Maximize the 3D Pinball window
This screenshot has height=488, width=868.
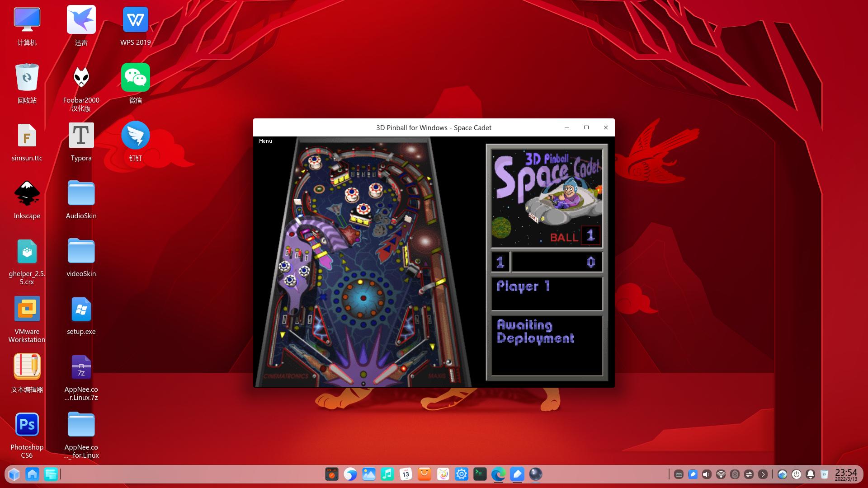point(586,127)
